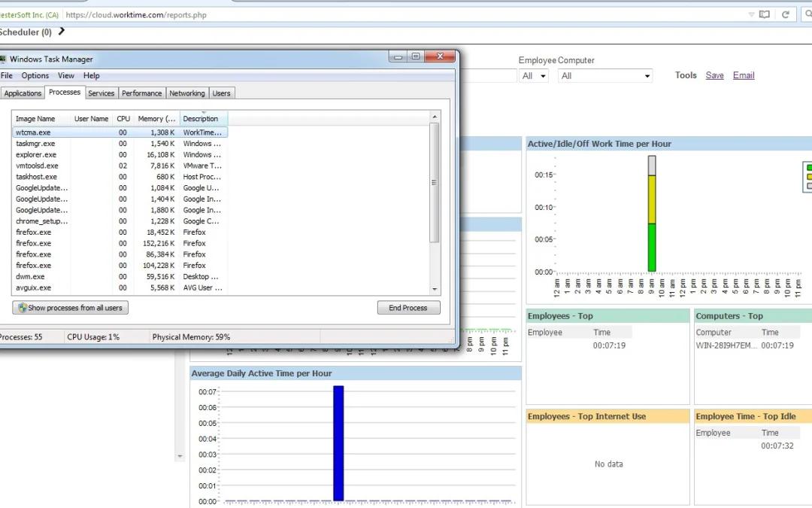The width and height of the screenshot is (812, 508).
Task: Sort processes by Memory column
Action: pyautogui.click(x=157, y=119)
